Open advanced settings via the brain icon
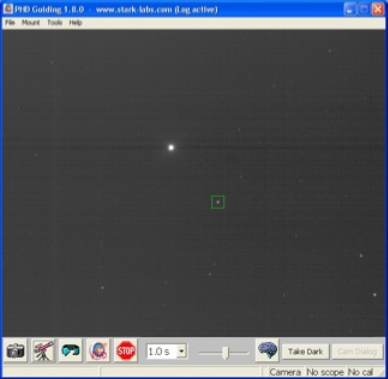Viewport: 388px width, 379px height. click(267, 351)
